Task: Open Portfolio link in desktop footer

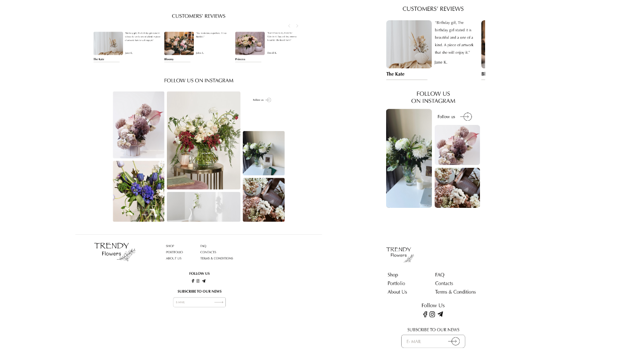Action: 174,252
